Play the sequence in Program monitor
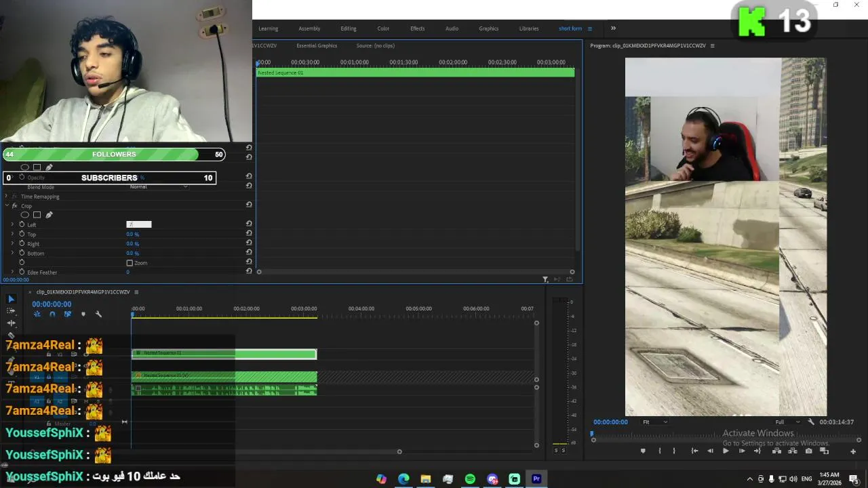868x488 pixels. 726,451
